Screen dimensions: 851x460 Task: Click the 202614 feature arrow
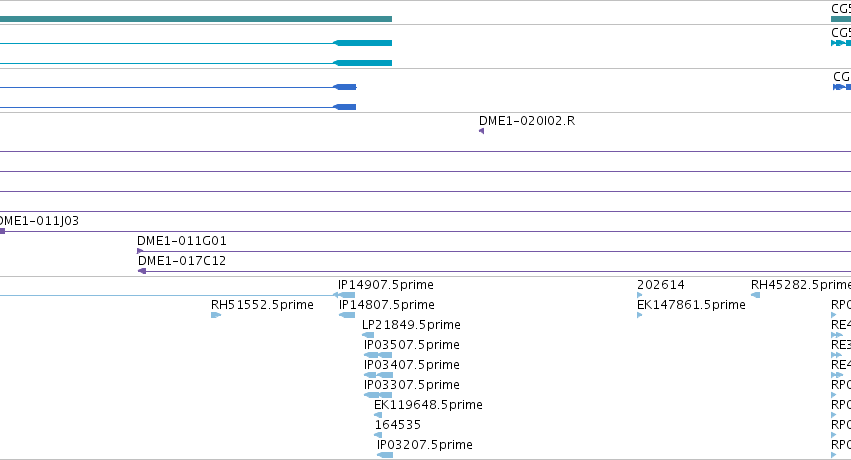pos(639,295)
